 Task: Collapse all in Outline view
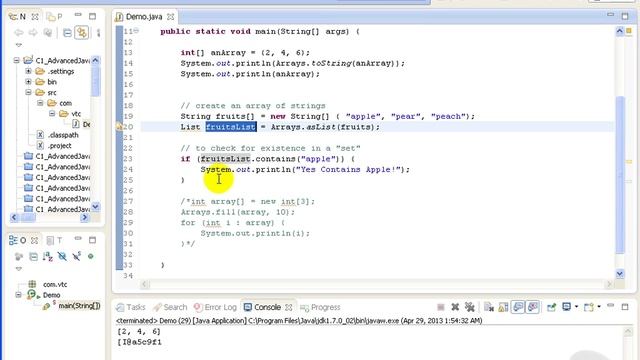pos(33,256)
